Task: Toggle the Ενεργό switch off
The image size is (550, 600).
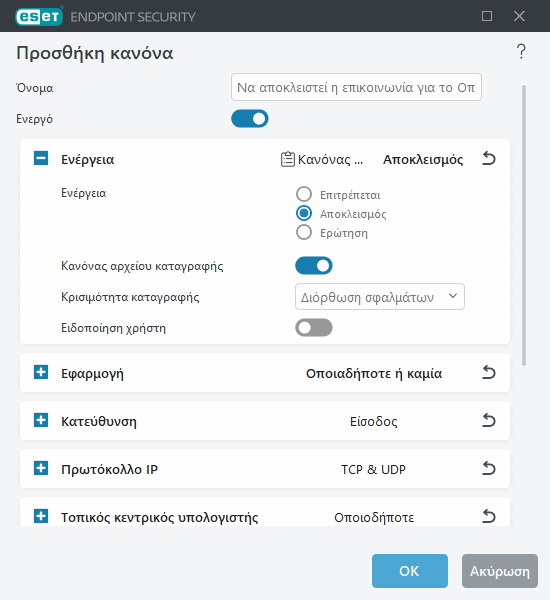Action: click(250, 119)
